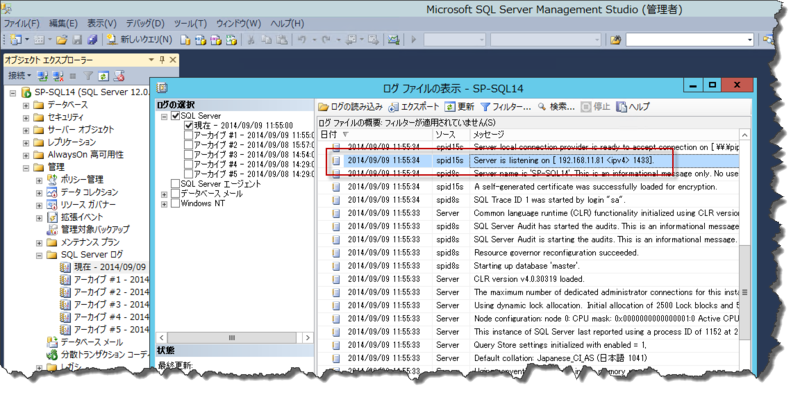Viewport: 800px width, 395px height.
Task: Click the Open File folder icon
Action: pyautogui.click(x=62, y=39)
